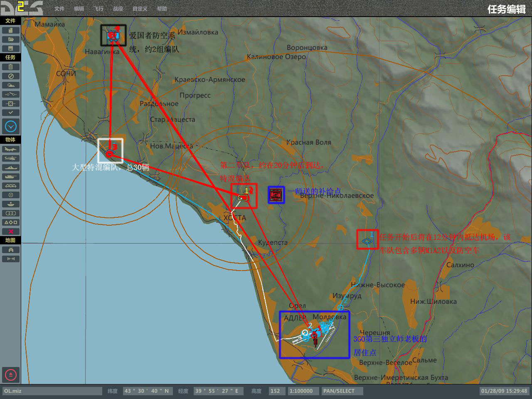Viewport: 532px width, 399px height.
Task: Select the ship object tool
Action: pyautogui.click(x=10, y=167)
